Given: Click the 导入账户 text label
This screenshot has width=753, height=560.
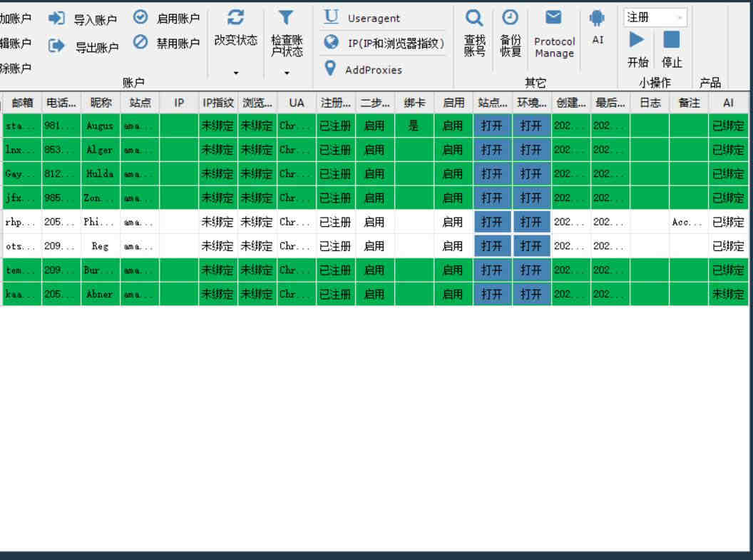Looking at the screenshot, I should [x=95, y=20].
